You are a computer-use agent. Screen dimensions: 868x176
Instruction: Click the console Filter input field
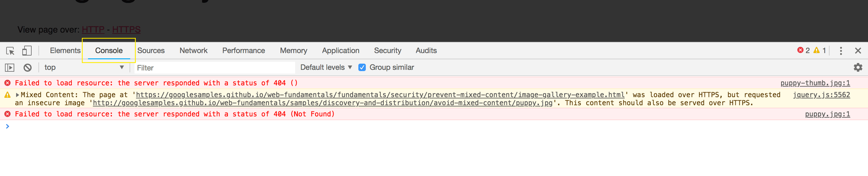point(215,68)
